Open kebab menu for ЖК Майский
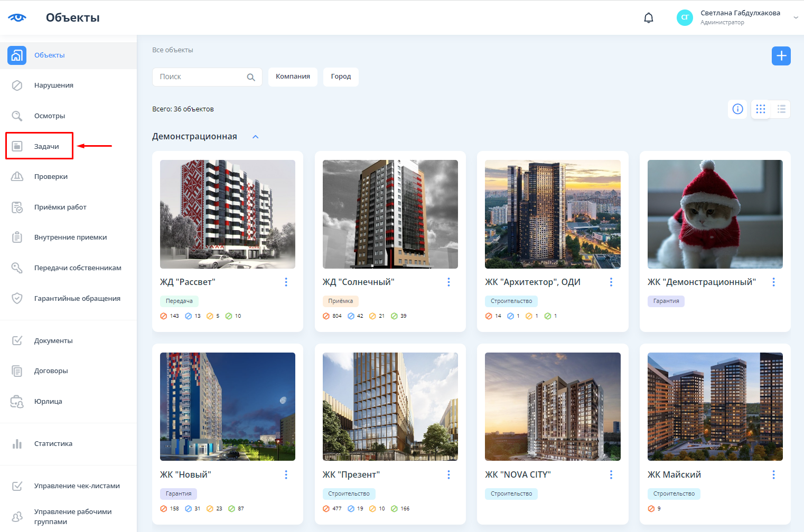Screen dimensions: 804x532 [773, 475]
